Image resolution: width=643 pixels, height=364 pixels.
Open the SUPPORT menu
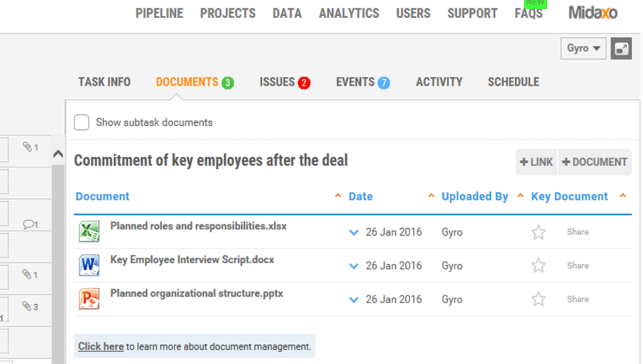pos(473,13)
